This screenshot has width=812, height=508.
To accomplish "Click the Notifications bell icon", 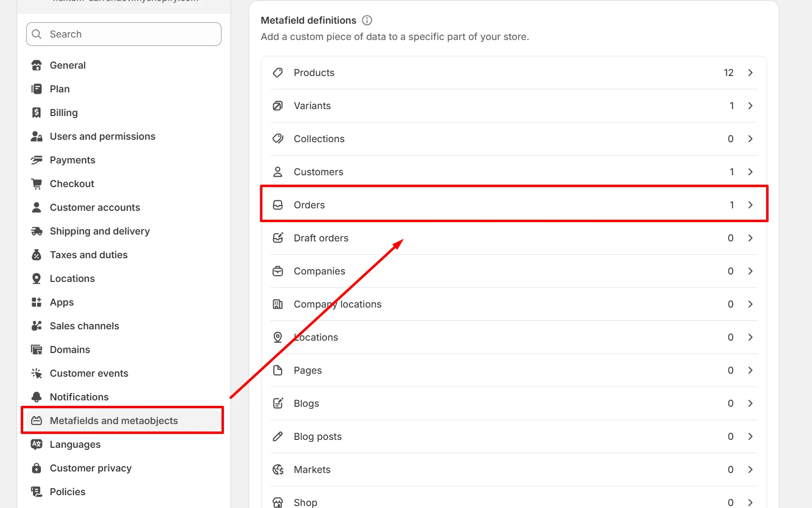I will [x=37, y=397].
